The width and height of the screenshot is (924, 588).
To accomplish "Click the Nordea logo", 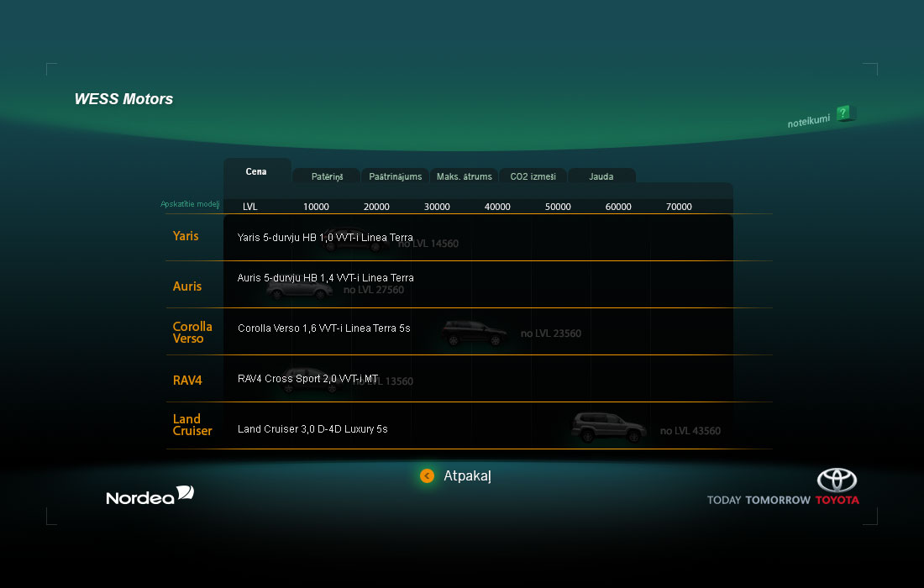I will pyautogui.click(x=150, y=496).
